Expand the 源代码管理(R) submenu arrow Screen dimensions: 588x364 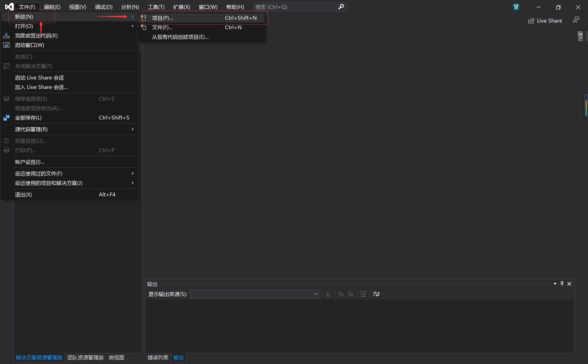pos(133,129)
